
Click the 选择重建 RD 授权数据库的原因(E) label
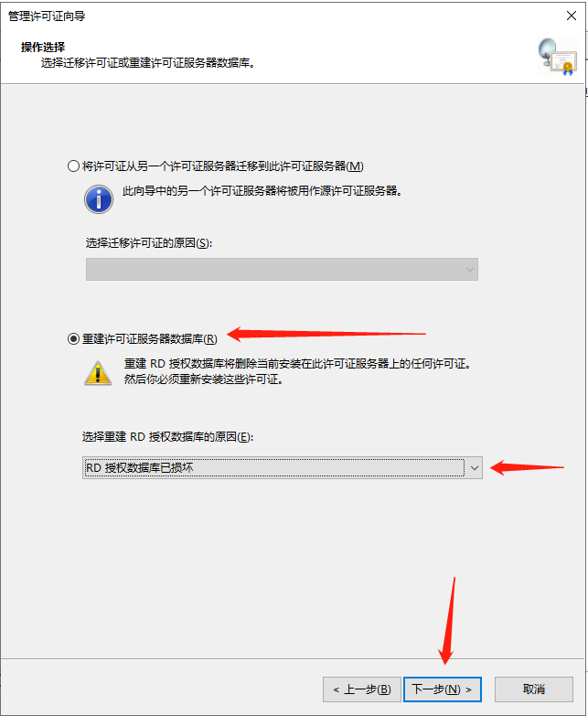(167, 437)
